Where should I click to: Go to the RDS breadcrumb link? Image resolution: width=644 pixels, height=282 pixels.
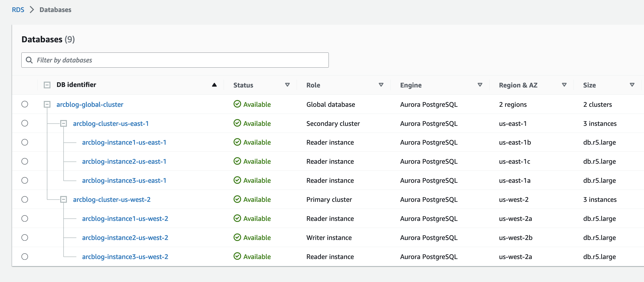(x=18, y=10)
